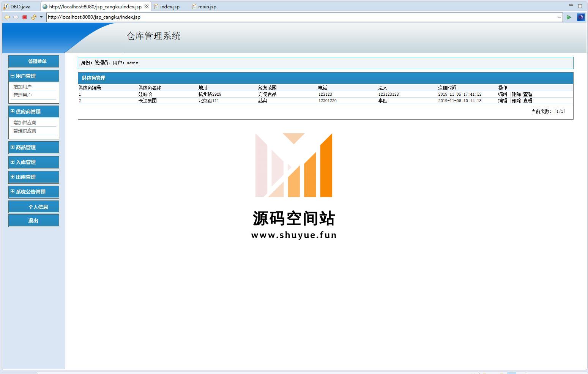Click the 供应商名称 column header
588x374 pixels.
[150, 88]
